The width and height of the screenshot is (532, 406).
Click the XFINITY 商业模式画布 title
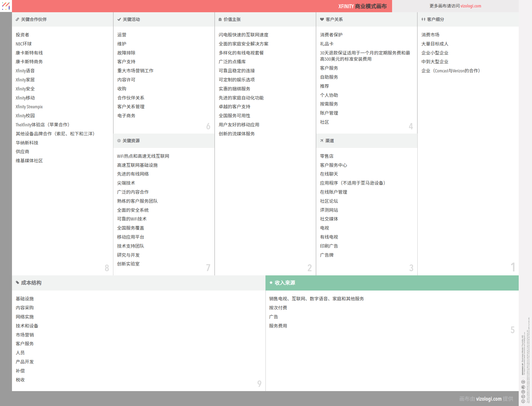362,6
